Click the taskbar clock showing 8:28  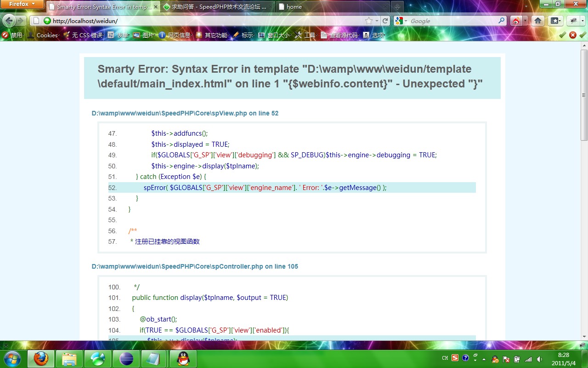click(563, 359)
